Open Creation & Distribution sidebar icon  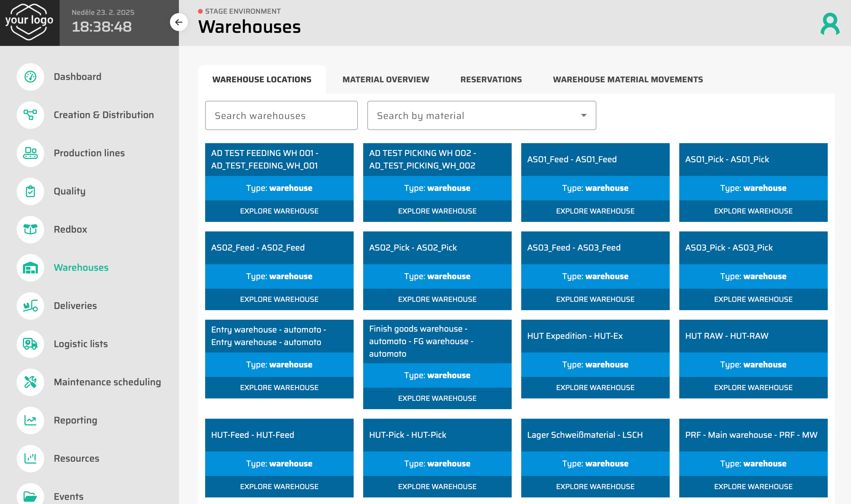[30, 115]
